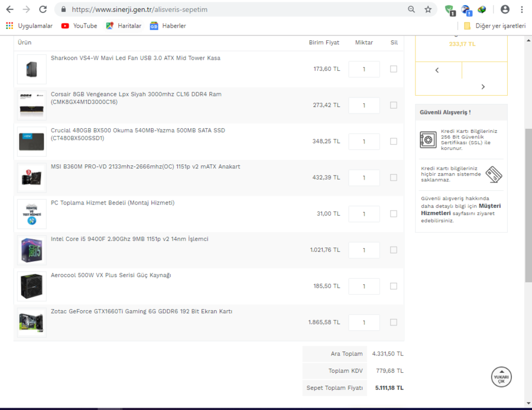Click the quantity field for Zotac GeForce card

364,323
